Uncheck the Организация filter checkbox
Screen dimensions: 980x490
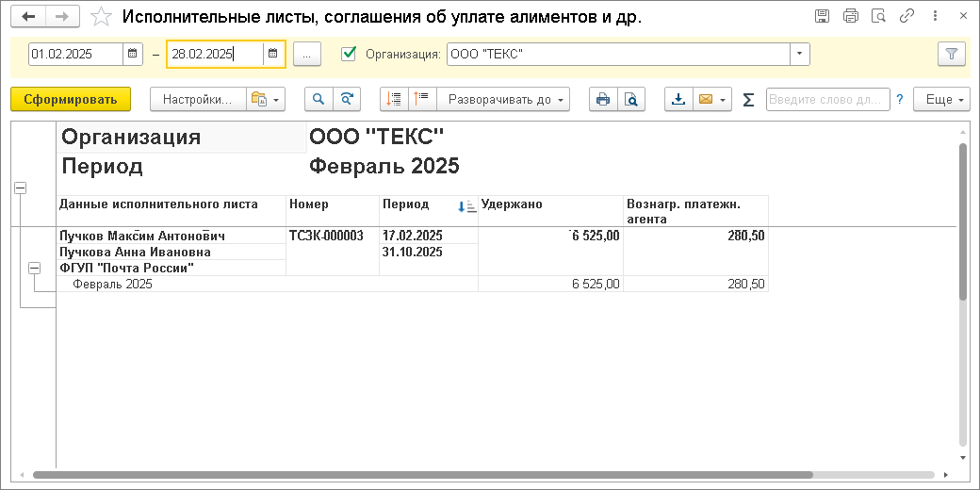coord(349,54)
